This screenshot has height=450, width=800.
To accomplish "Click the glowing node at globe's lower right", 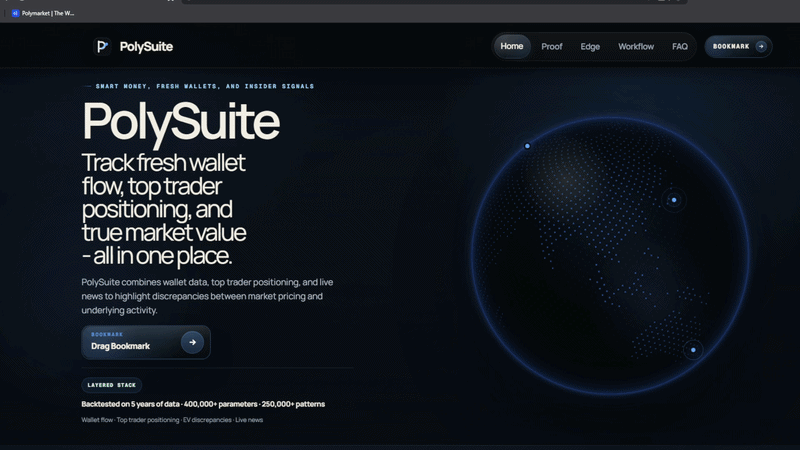I will [692, 349].
